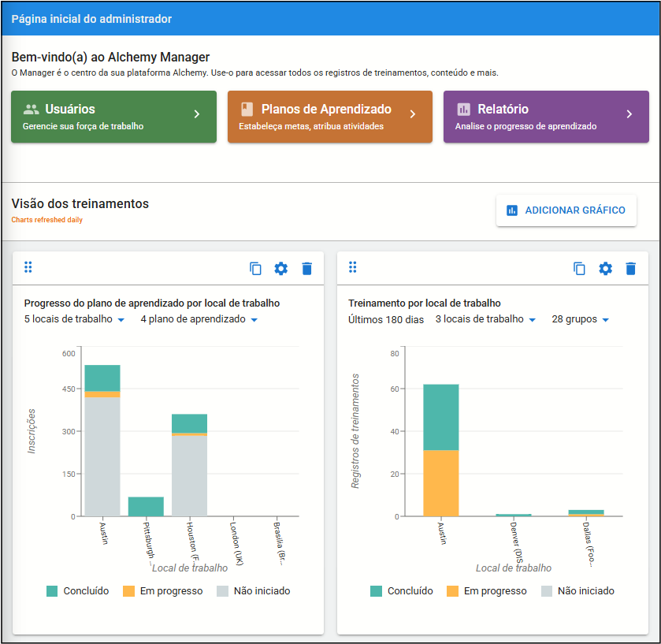Open the Usuários card
Viewport: 661px width, 644px height.
tap(113, 117)
